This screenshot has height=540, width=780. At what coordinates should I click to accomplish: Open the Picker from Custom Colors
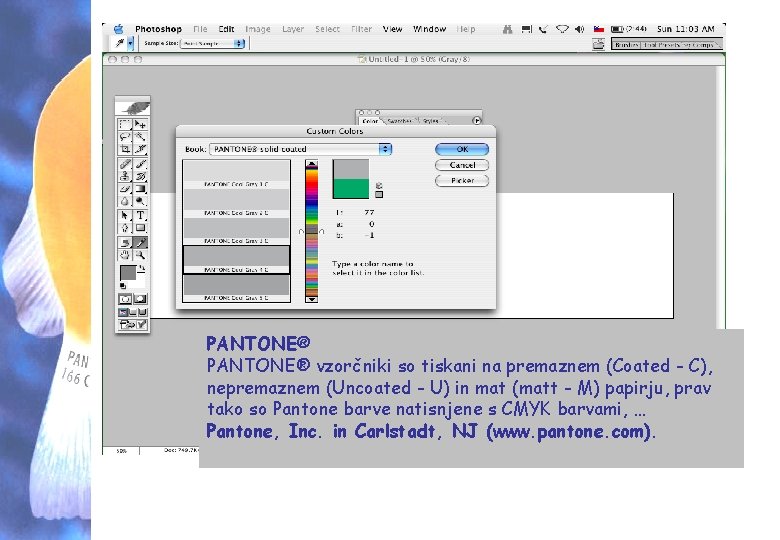tap(462, 180)
